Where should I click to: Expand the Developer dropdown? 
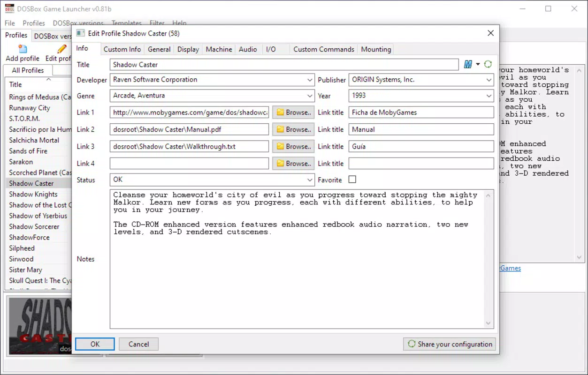click(310, 80)
